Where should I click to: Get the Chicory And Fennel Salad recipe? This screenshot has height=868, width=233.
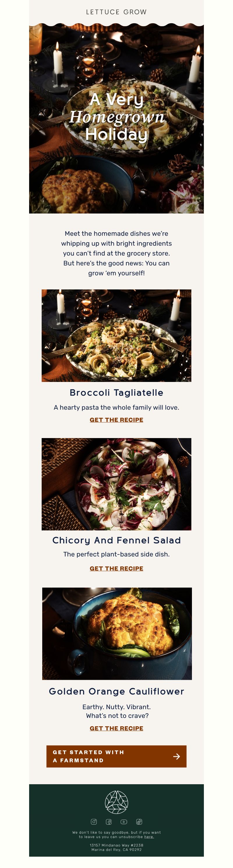pyautogui.click(x=116, y=568)
